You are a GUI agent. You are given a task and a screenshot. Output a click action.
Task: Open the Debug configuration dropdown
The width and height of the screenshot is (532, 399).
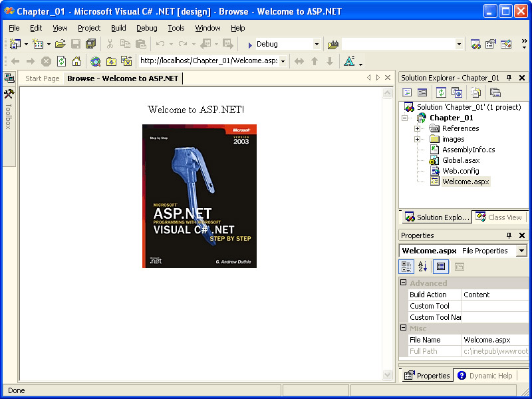click(x=316, y=44)
